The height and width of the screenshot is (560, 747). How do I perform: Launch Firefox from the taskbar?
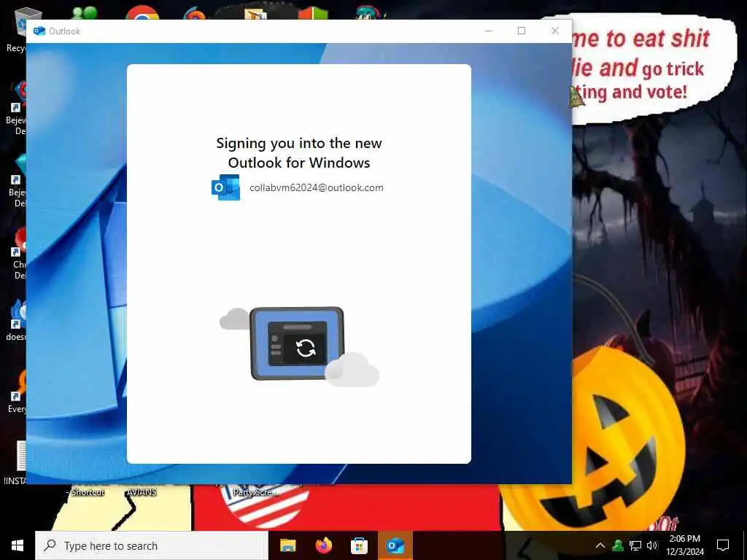(323, 545)
